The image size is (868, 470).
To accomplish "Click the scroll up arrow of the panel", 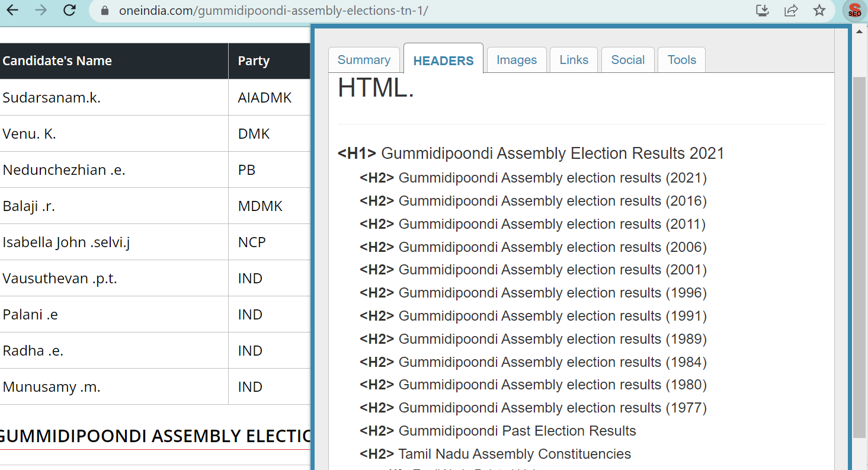I will click(x=859, y=31).
